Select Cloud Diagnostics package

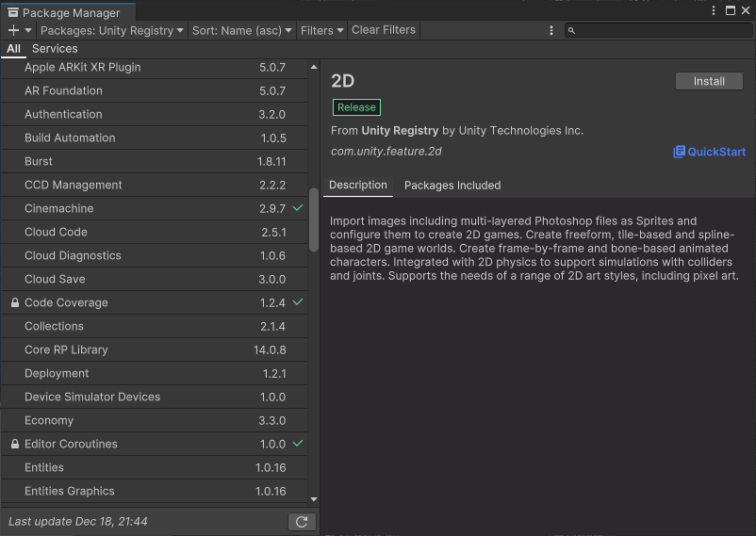(x=155, y=255)
